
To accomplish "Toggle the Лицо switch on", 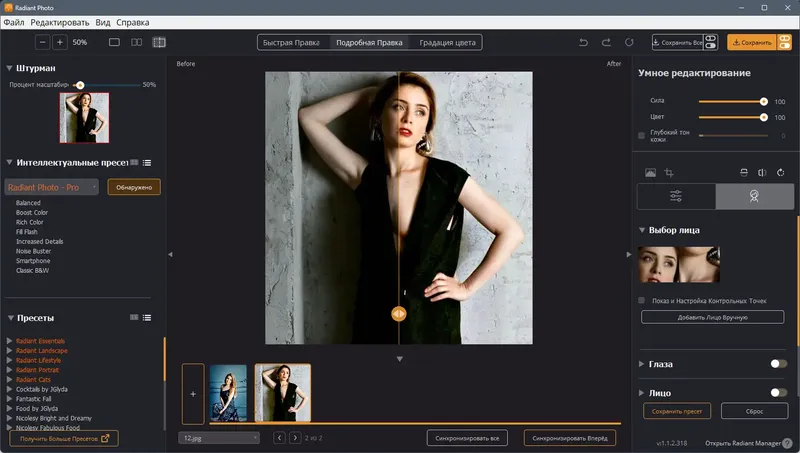I will 777,393.
